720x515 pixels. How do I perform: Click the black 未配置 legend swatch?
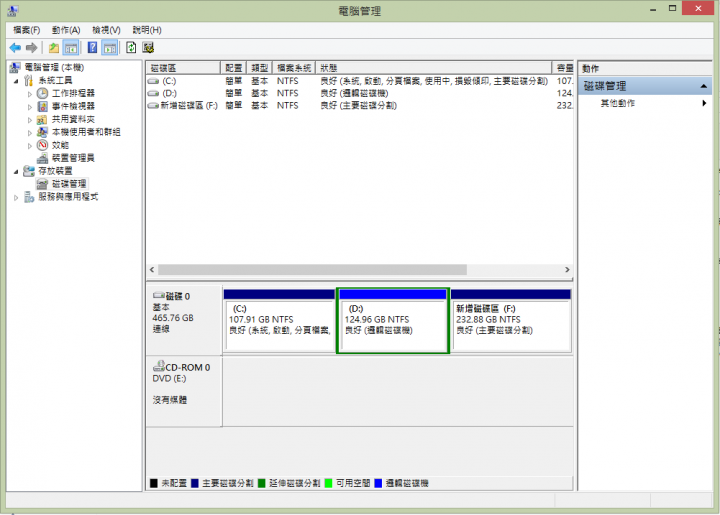154,483
